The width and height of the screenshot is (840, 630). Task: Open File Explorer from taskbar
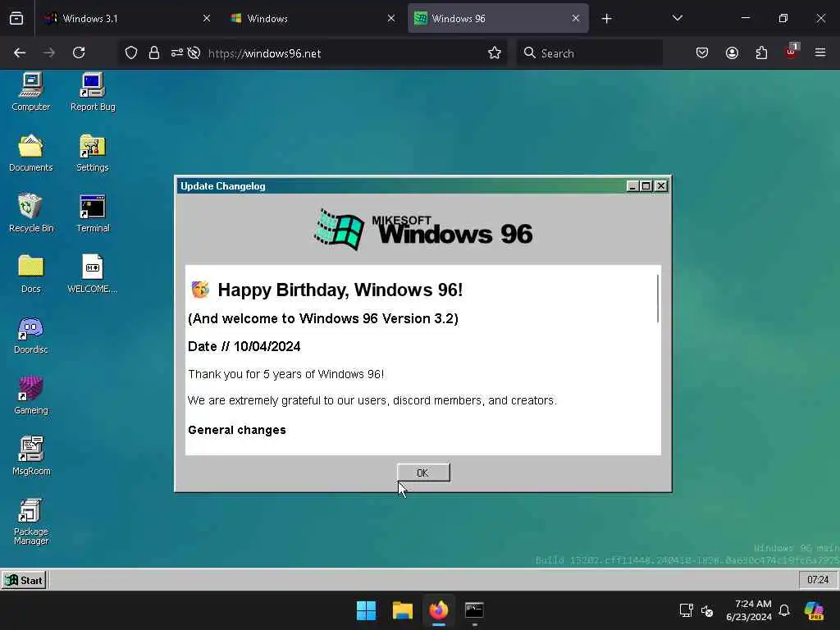pos(402,610)
